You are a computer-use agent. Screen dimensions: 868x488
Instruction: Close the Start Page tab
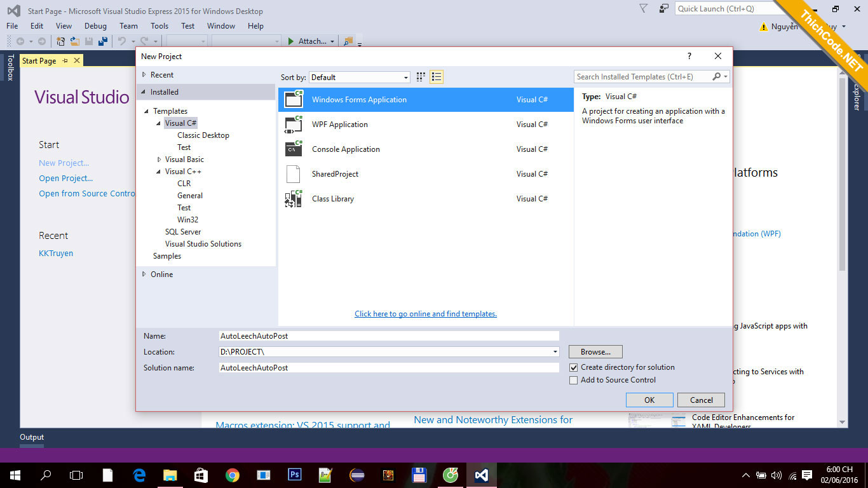77,60
